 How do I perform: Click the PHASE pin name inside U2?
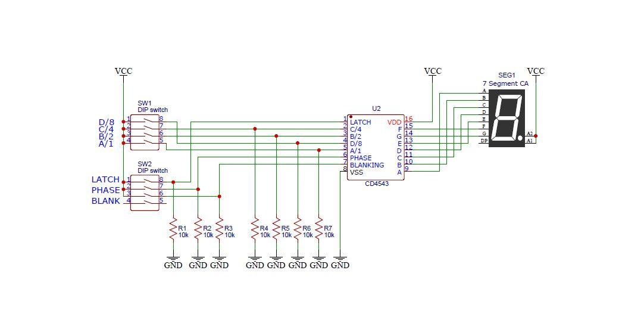361,158
